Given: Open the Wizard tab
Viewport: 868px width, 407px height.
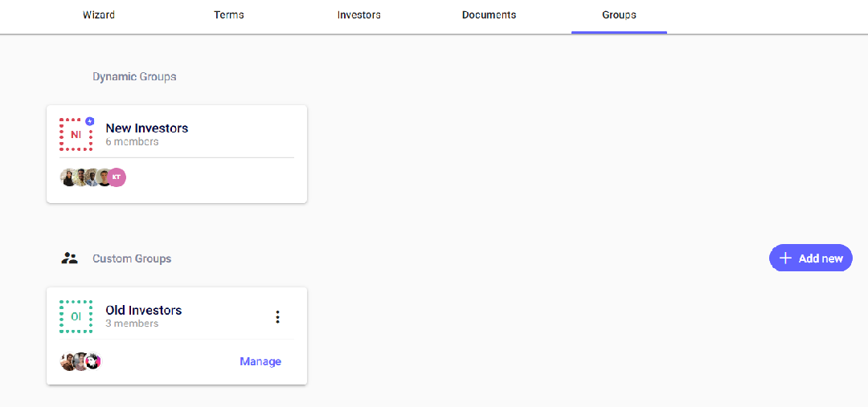Looking at the screenshot, I should click(99, 15).
